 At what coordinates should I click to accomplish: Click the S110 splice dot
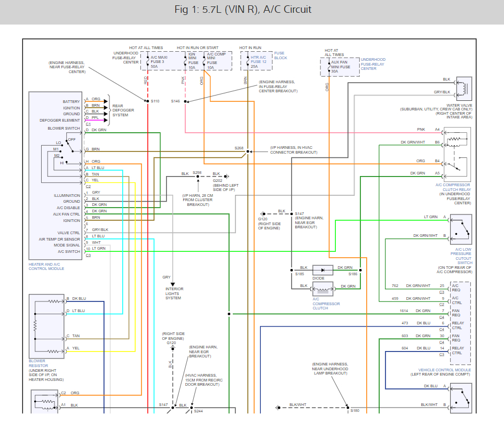click(x=147, y=101)
